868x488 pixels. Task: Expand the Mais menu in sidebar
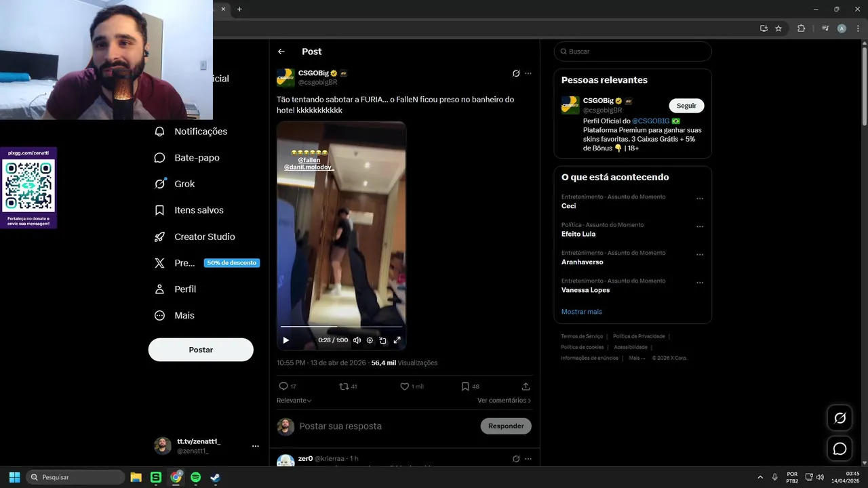[x=175, y=315]
